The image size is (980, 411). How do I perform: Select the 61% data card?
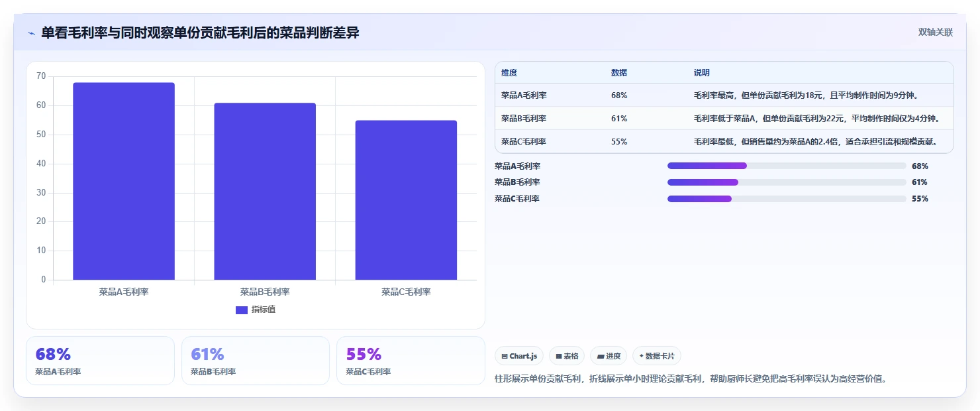pyautogui.click(x=255, y=361)
